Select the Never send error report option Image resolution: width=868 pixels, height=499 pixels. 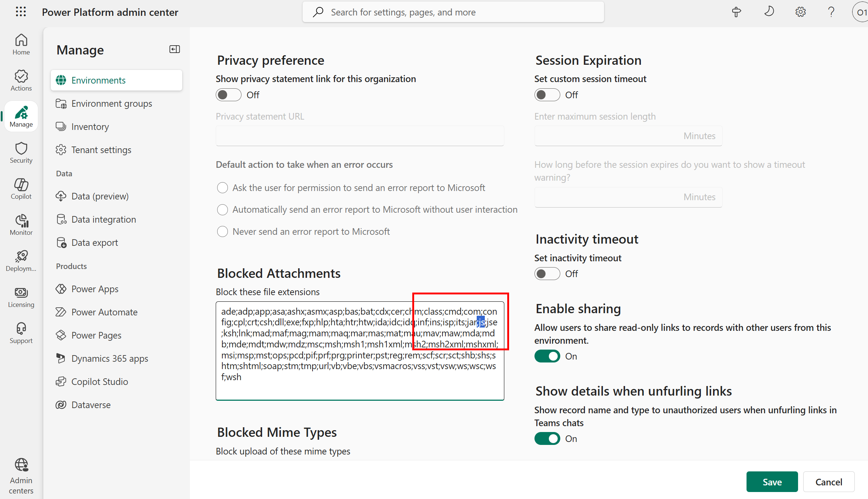pos(222,231)
